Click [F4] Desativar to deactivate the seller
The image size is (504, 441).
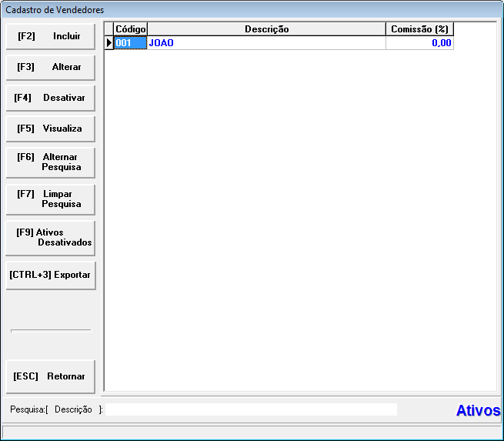pyautogui.click(x=50, y=98)
